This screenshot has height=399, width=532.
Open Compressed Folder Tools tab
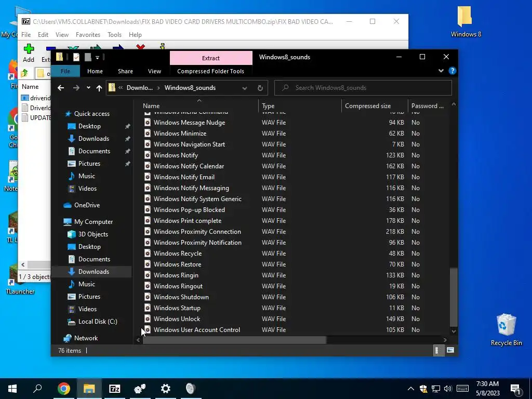211,71
